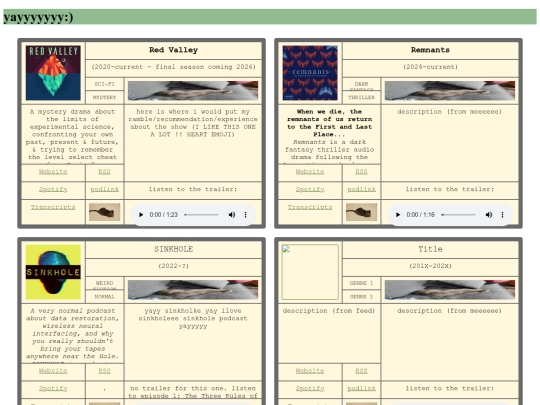Open the Red Valley Transcripts link

coord(53,207)
